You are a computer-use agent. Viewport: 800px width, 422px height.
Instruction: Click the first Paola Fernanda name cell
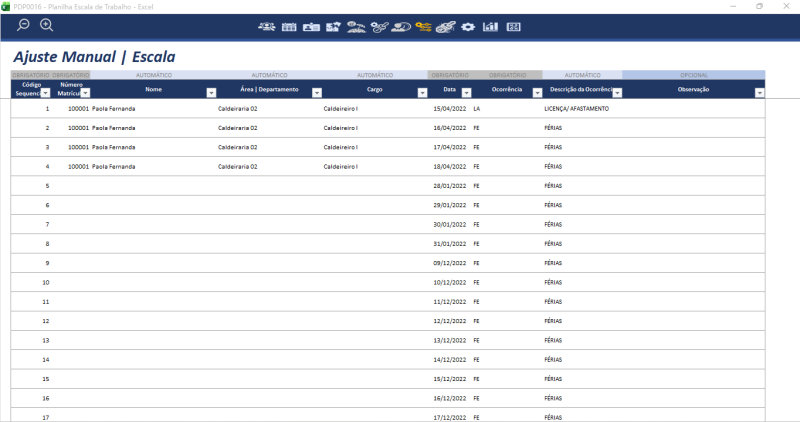113,108
